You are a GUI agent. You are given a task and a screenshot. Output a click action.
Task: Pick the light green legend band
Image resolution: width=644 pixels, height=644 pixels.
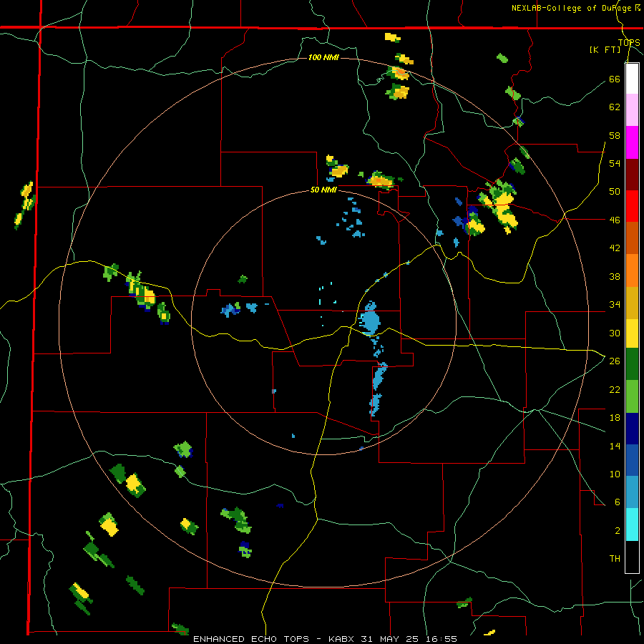tap(632, 396)
